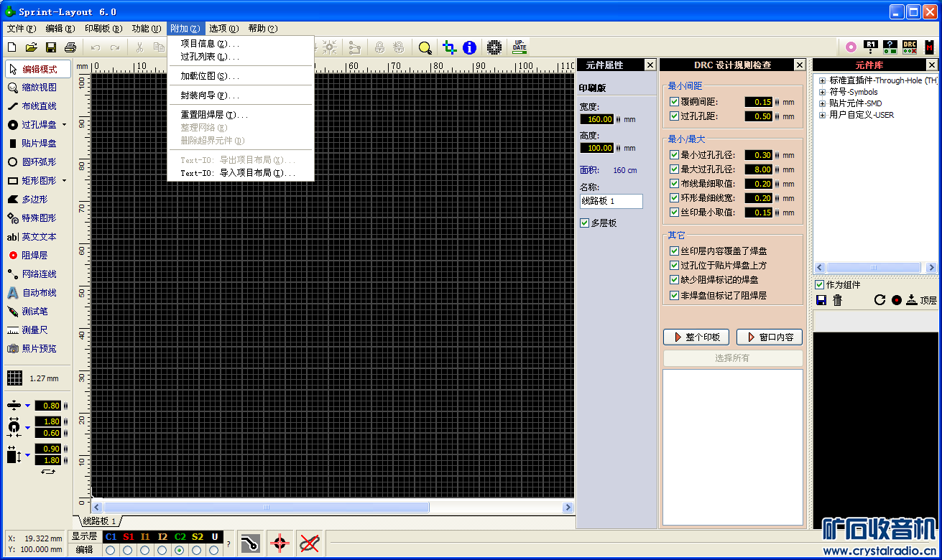Select the 布线直线 track drawing tool

38,106
